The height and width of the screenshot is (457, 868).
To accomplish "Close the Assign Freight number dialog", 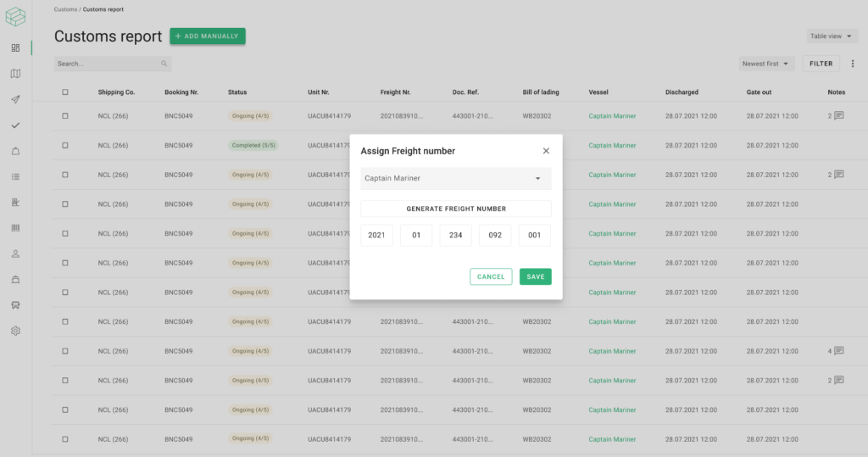I will 546,151.
